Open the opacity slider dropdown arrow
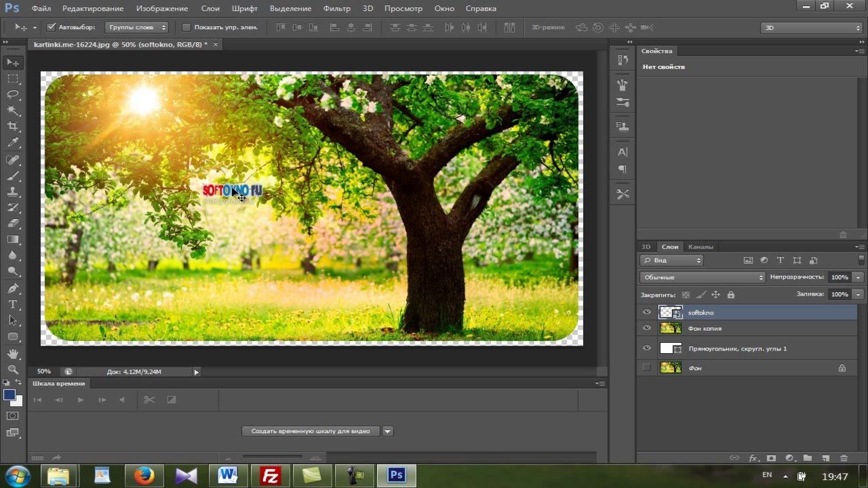868x488 pixels. [859, 277]
